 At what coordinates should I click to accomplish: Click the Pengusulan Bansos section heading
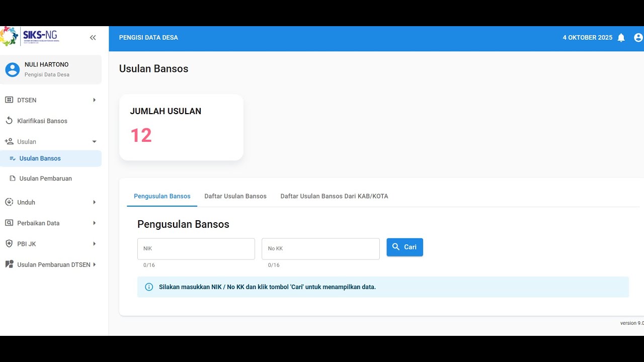pyautogui.click(x=183, y=224)
